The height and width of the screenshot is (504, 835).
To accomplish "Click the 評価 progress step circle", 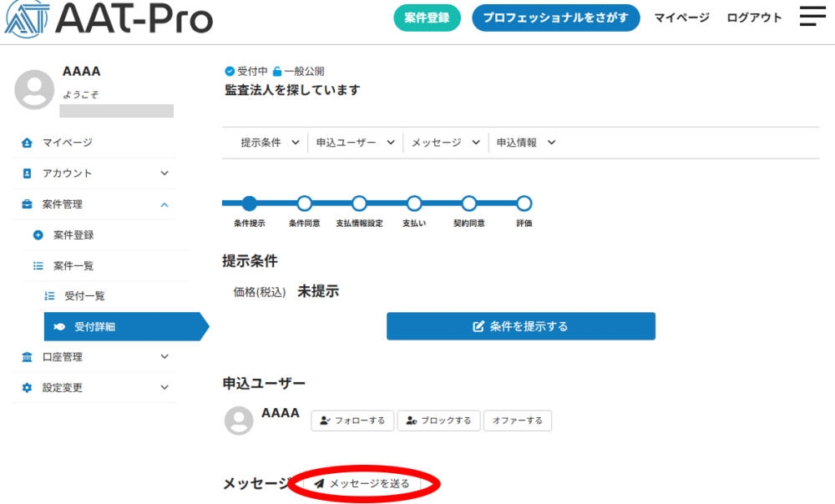I will click(x=524, y=203).
